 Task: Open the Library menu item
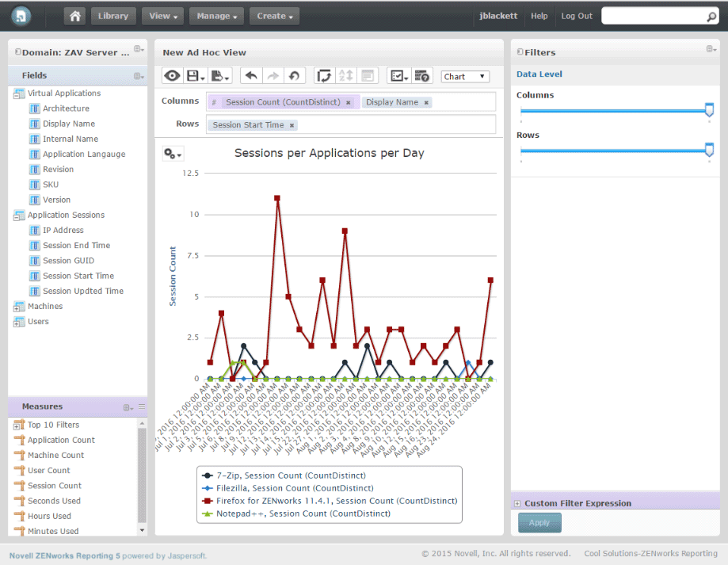(112, 17)
